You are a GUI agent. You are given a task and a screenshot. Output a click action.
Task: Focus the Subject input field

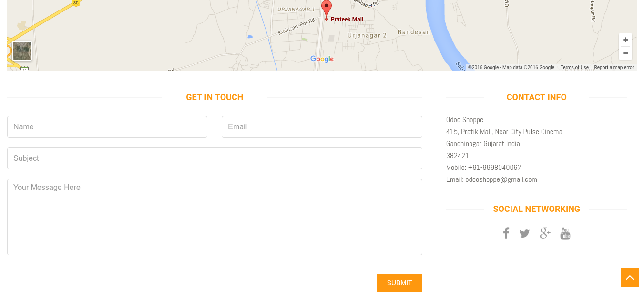point(215,158)
